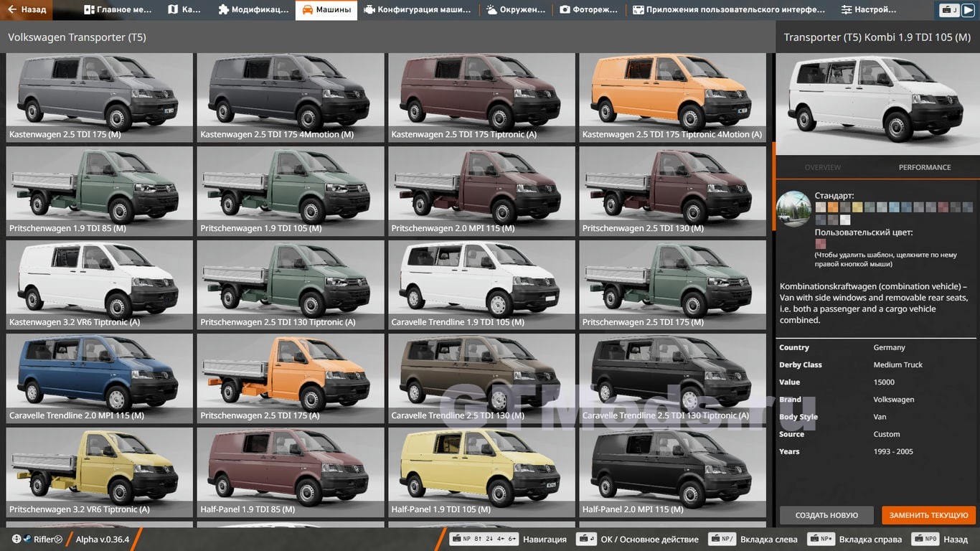Open the Главное меню tab
The height and width of the screenshot is (551, 980).
[118, 10]
